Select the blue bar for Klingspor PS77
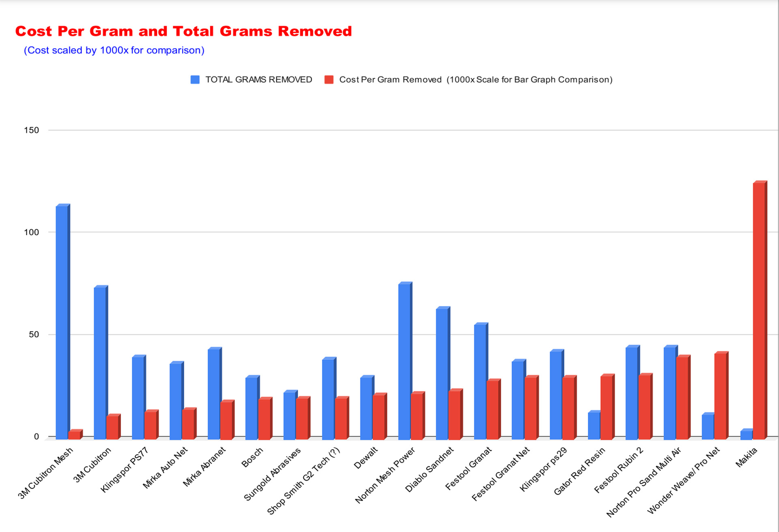This screenshot has width=779, height=532. (x=139, y=397)
